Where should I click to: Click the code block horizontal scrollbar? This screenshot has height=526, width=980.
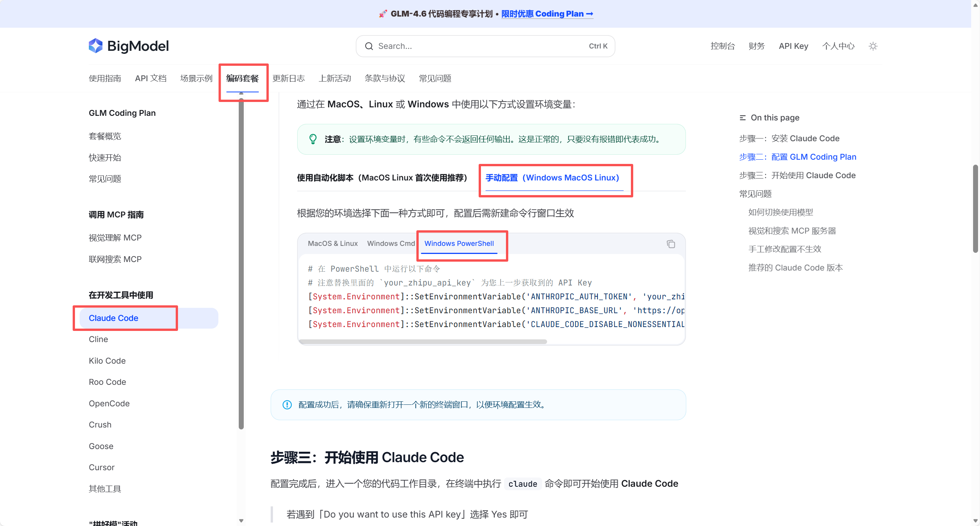pos(423,341)
